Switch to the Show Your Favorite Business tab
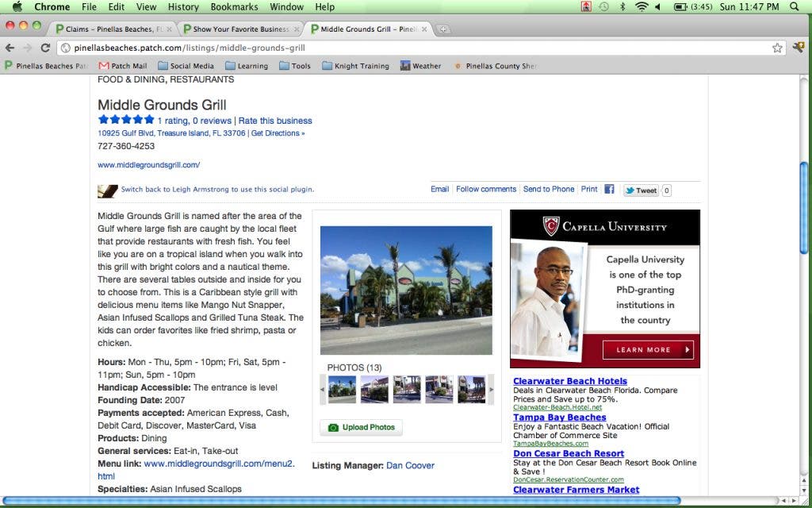The height and width of the screenshot is (508, 812). coord(240,29)
